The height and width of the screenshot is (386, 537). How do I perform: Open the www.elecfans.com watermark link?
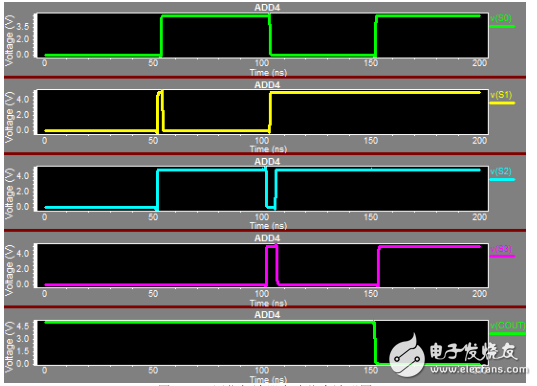point(479,369)
